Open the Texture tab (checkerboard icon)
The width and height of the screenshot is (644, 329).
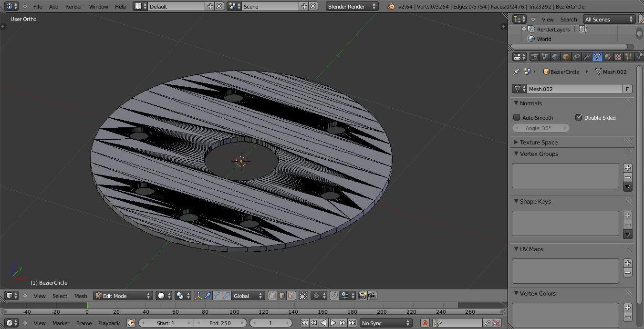pyautogui.click(x=618, y=57)
